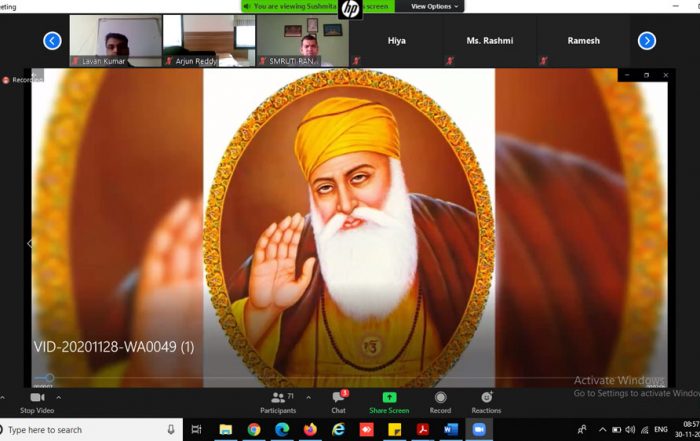Select Arjun Reddy's video thumbnail
This screenshot has height=441, width=700.
[x=209, y=41]
